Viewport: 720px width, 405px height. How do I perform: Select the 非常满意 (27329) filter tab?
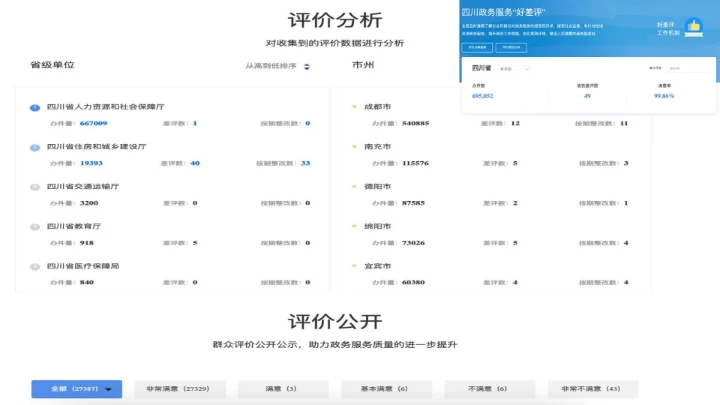click(180, 388)
